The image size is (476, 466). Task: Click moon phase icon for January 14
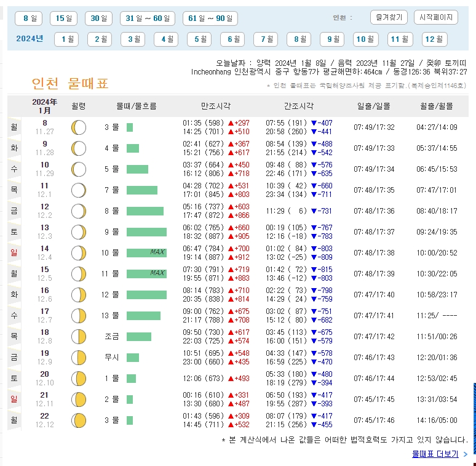coord(79,254)
